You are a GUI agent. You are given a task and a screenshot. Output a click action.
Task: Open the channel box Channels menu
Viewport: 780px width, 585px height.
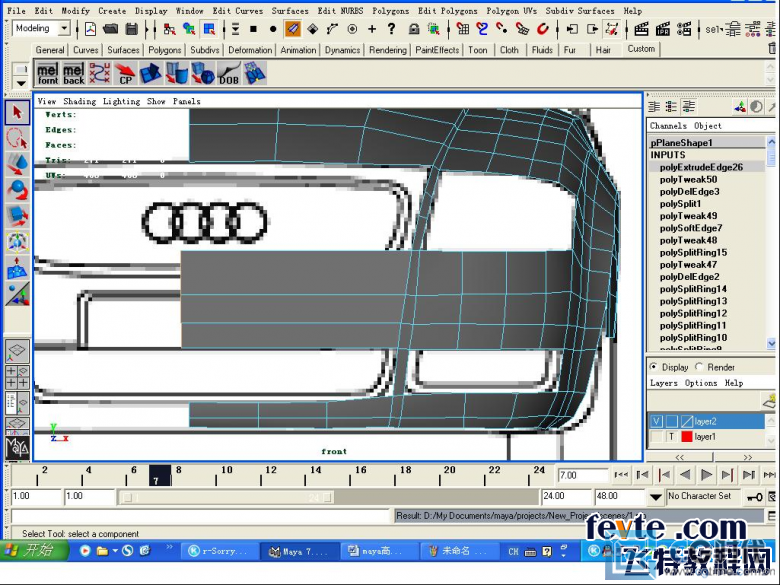coord(668,126)
